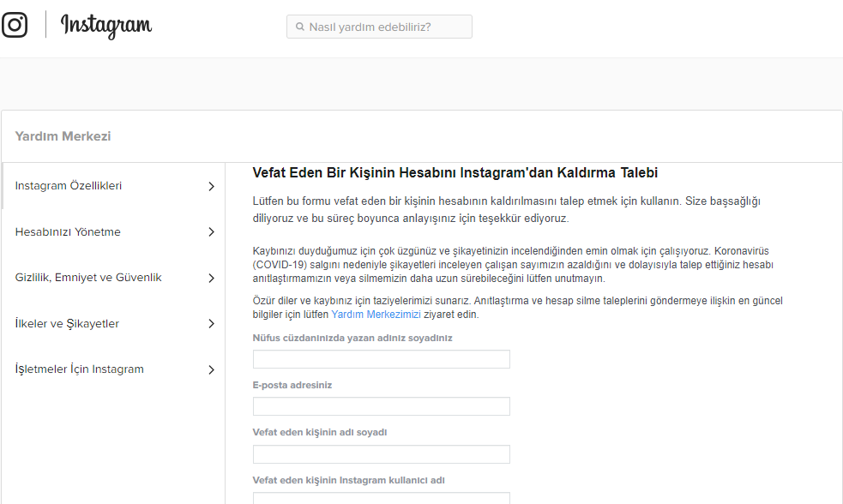Expand the Instagram Özellikleri chevron arrow
Image resolution: width=843 pixels, height=504 pixels.
211,187
